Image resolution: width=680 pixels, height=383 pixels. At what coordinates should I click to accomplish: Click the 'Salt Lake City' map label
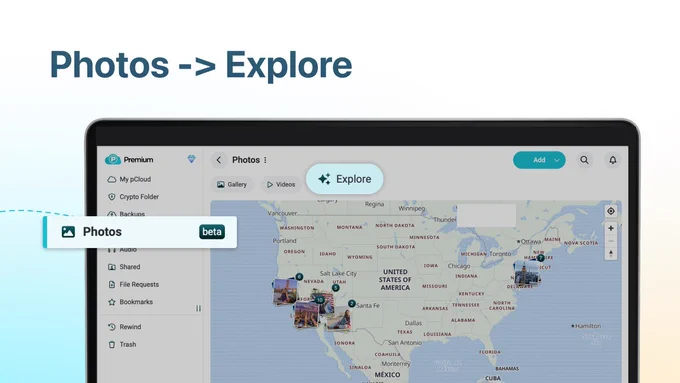point(338,273)
